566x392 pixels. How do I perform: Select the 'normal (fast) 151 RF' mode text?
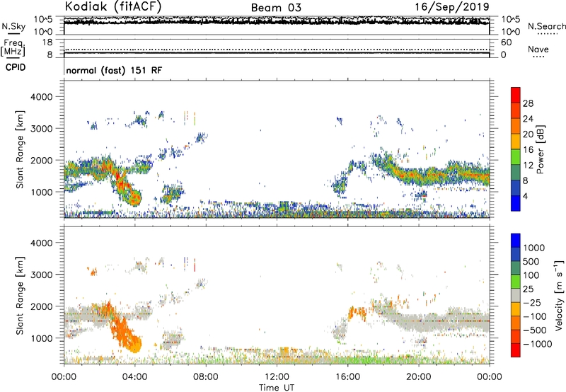[114, 70]
